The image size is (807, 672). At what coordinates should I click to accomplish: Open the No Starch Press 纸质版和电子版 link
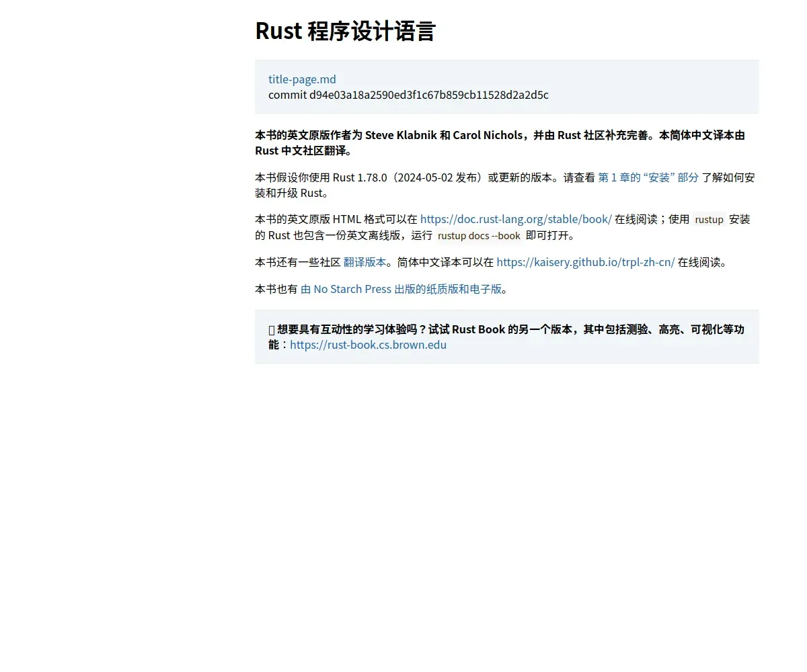click(401, 289)
